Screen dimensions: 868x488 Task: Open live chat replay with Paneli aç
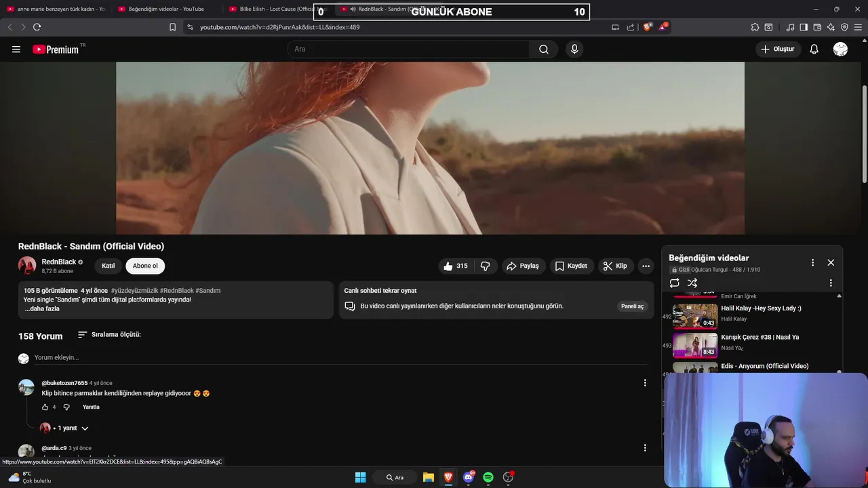632,306
